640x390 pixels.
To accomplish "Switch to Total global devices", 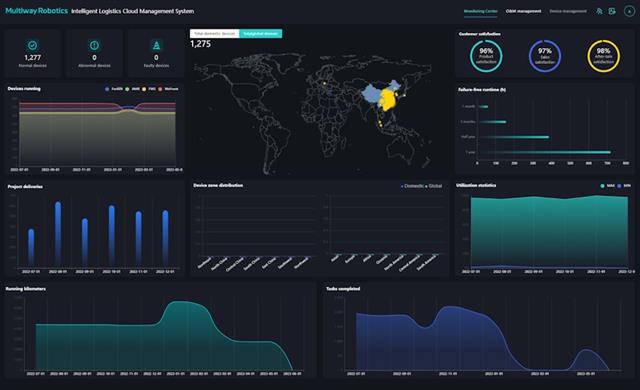I will pos(260,33).
